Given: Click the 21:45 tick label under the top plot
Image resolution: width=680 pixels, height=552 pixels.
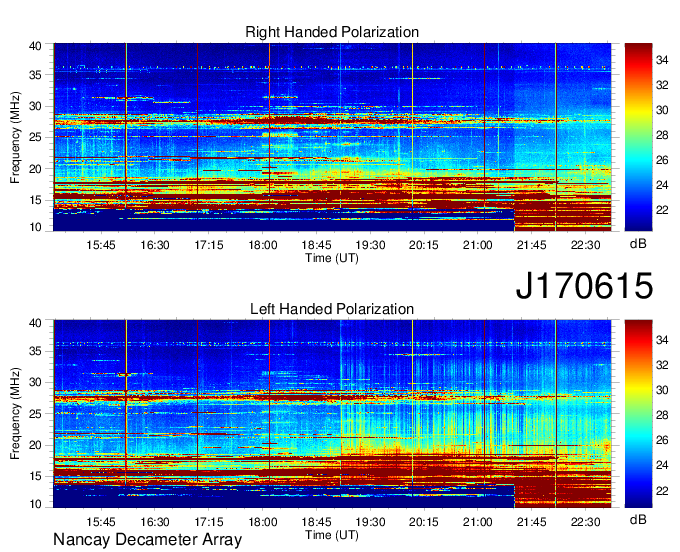Looking at the screenshot, I should click(532, 245).
